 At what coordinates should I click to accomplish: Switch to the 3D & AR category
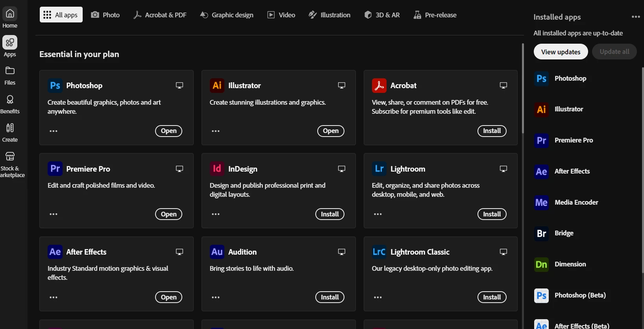point(382,15)
